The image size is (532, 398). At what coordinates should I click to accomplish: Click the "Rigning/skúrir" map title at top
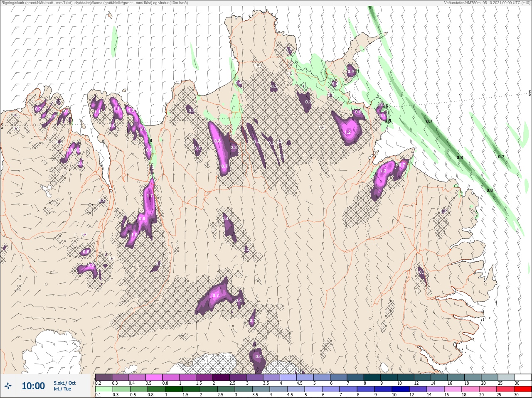95,3
